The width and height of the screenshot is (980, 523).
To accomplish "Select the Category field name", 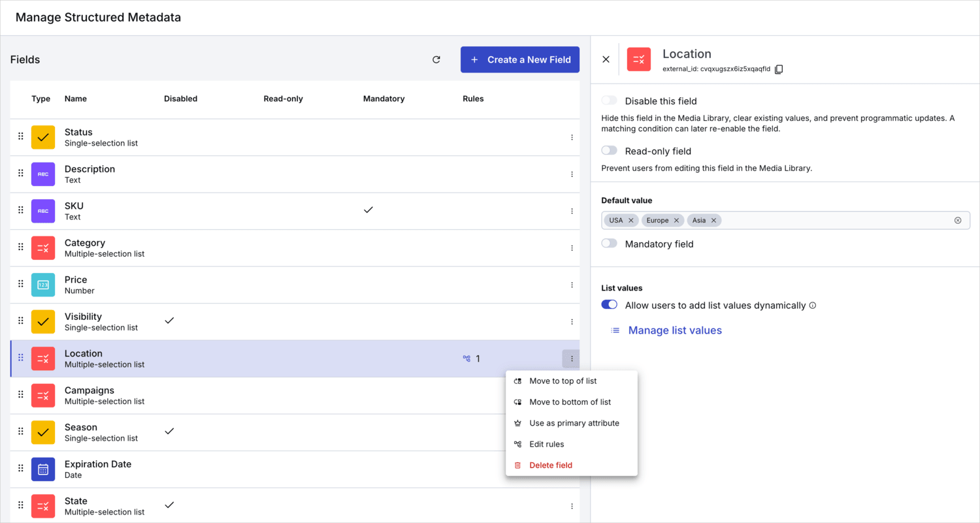I will (85, 243).
